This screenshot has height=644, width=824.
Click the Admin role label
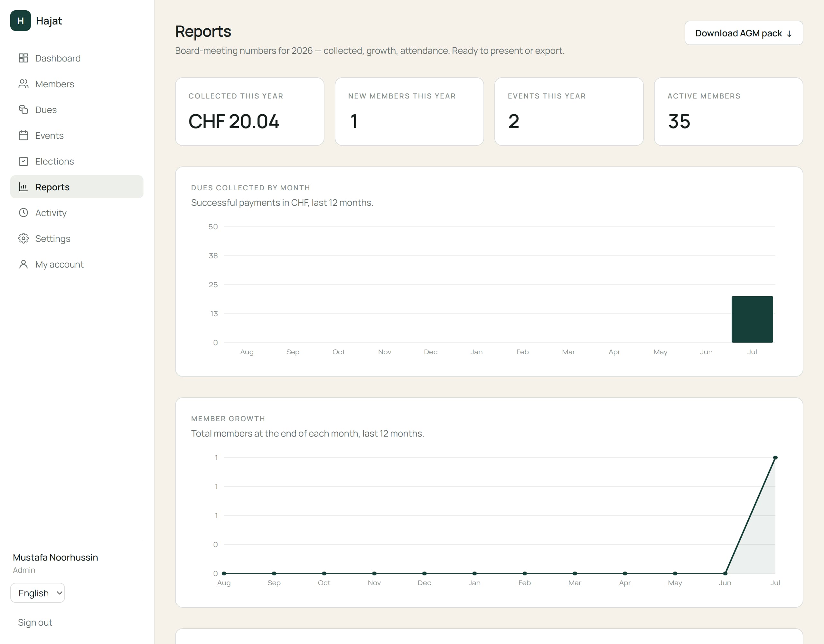coord(24,570)
